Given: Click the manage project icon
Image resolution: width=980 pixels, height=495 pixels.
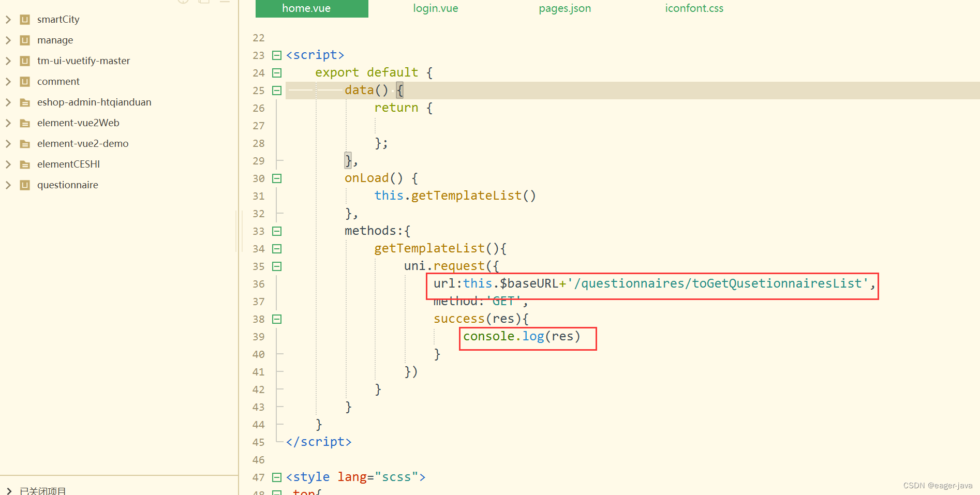Looking at the screenshot, I should point(25,40).
